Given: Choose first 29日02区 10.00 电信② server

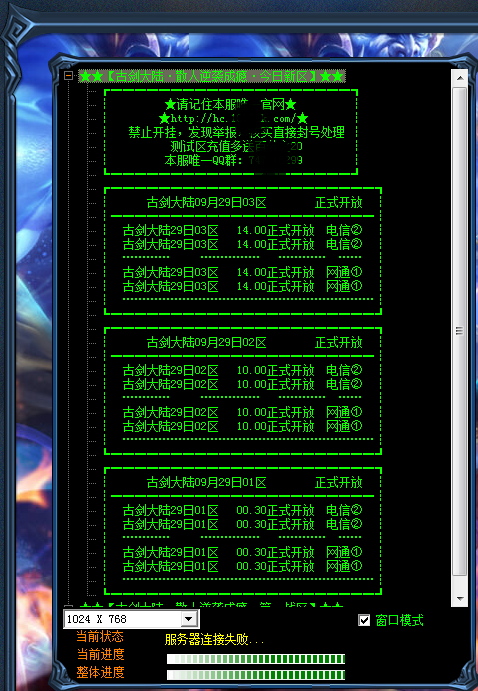Looking at the screenshot, I should pyautogui.click(x=242, y=370).
